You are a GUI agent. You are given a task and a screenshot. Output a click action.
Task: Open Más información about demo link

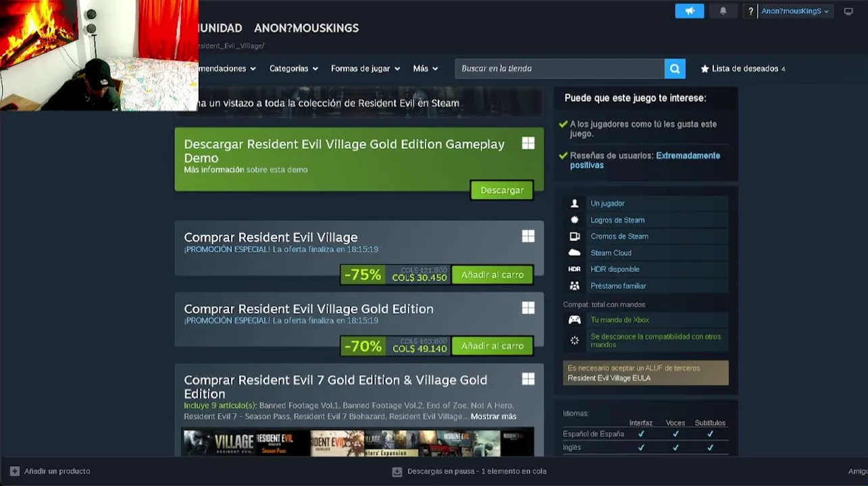(213, 169)
